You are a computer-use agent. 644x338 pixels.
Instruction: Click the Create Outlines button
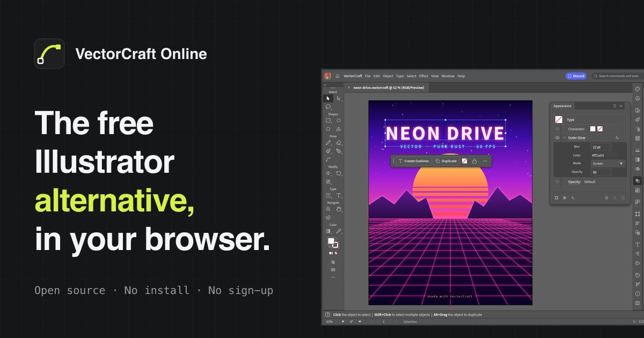pos(413,161)
